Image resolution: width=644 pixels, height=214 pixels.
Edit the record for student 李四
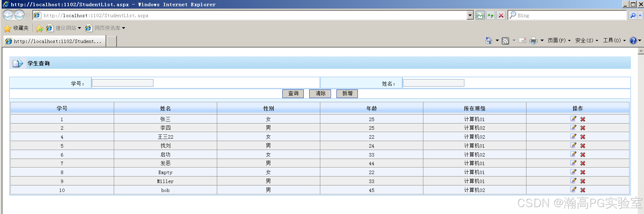573,127
